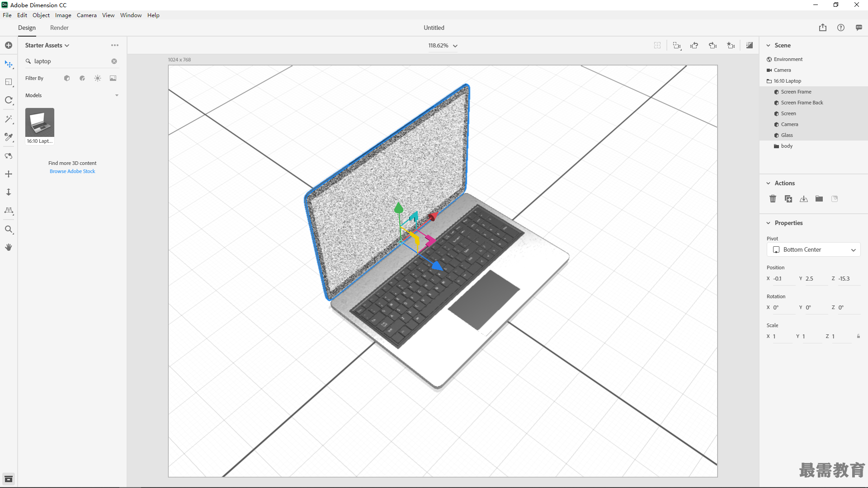Open the Starter Assets dropdown
This screenshot has width=868, height=488.
tap(47, 45)
